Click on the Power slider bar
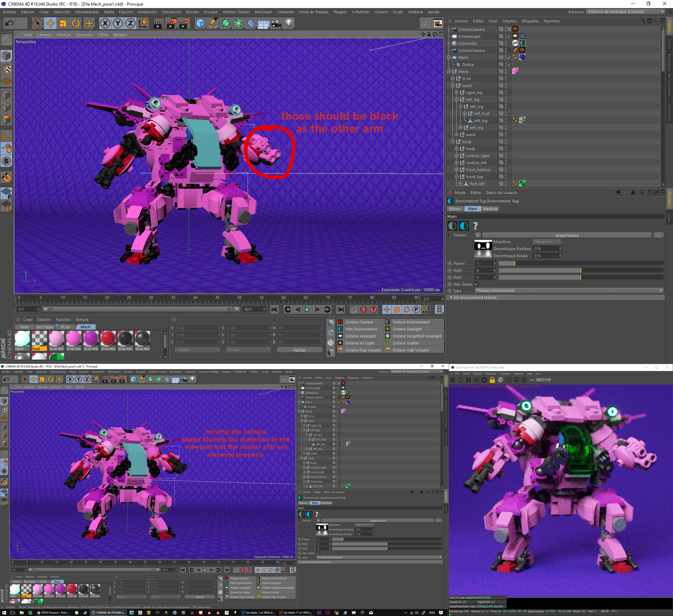This screenshot has height=616, width=673. (x=581, y=263)
